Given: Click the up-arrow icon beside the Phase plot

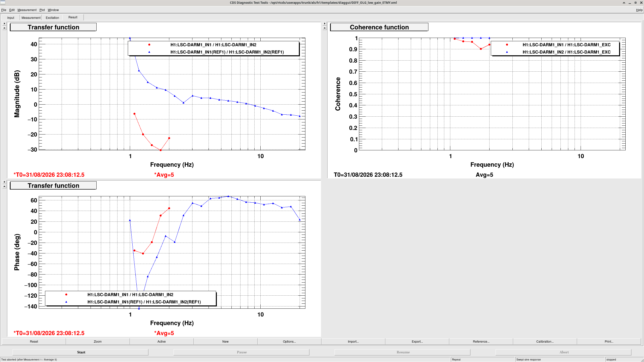Looking at the screenshot, I should tap(4, 186).
